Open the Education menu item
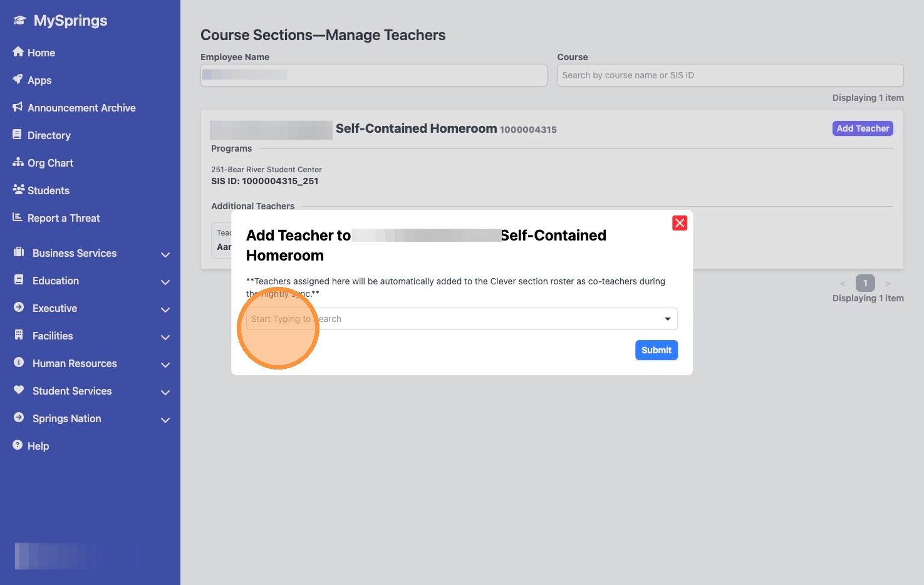This screenshot has width=924, height=585. click(x=56, y=281)
